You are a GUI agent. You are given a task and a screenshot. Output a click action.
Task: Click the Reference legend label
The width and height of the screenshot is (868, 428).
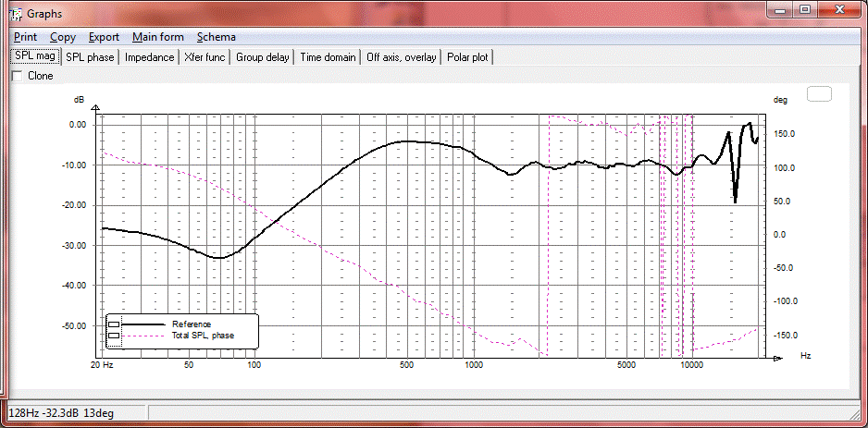[x=192, y=324]
